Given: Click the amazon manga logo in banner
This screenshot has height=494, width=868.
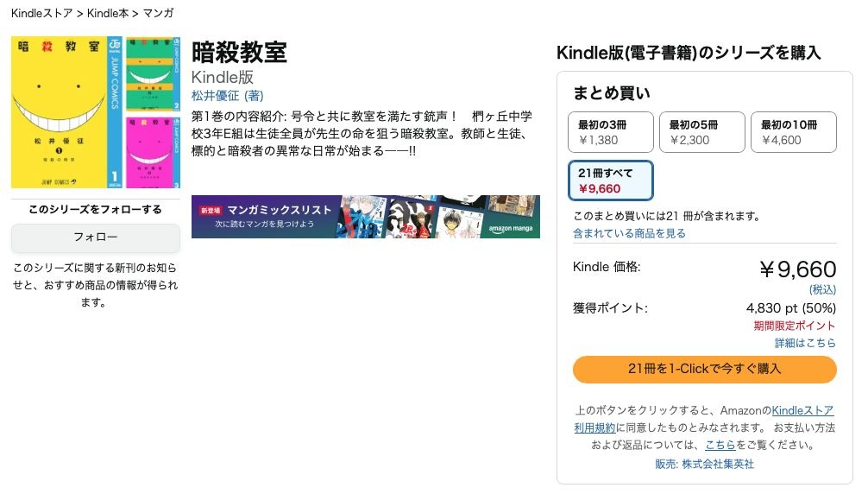Looking at the screenshot, I should point(511,229).
